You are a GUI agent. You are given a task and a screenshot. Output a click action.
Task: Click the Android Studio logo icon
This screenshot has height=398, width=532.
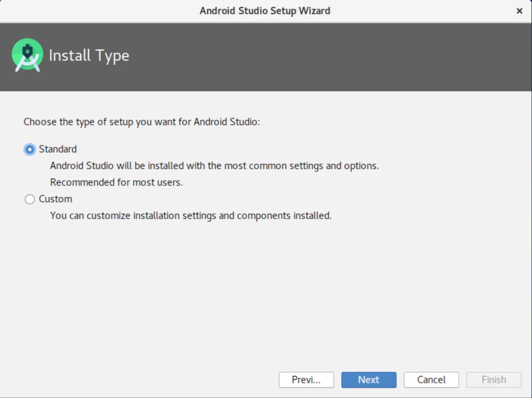[27, 55]
